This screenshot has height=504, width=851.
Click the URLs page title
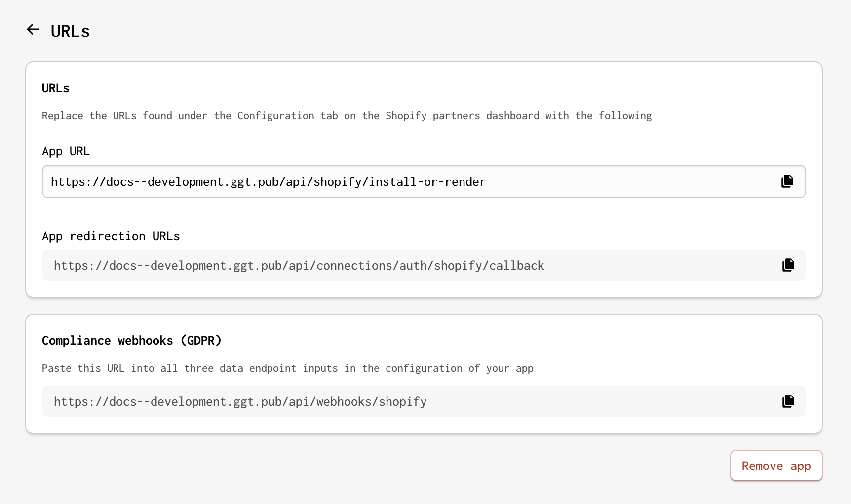70,31
